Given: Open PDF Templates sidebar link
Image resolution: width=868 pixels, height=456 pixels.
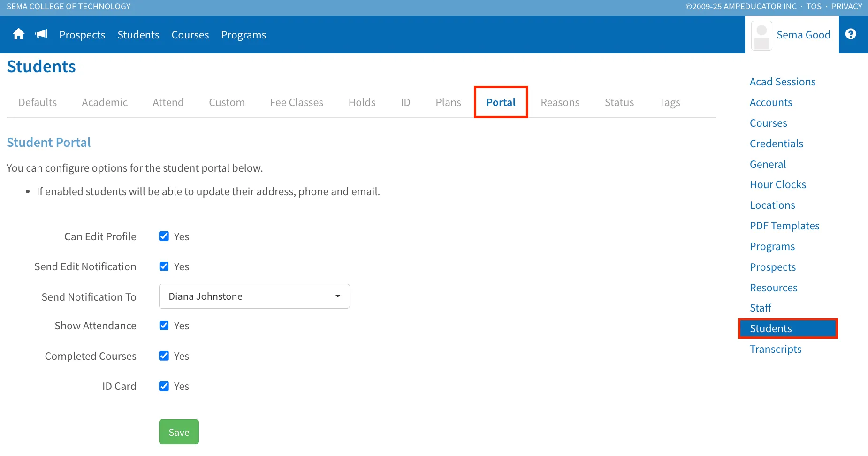Looking at the screenshot, I should [x=784, y=226].
